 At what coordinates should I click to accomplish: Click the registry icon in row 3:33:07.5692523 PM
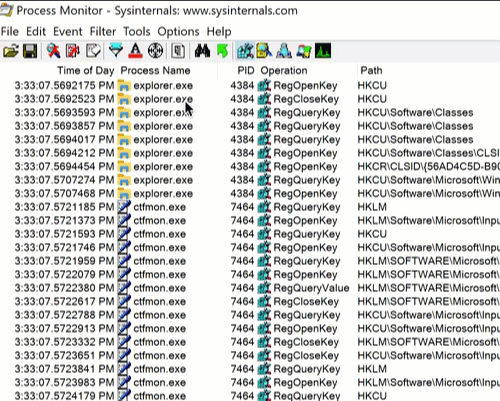point(264,99)
